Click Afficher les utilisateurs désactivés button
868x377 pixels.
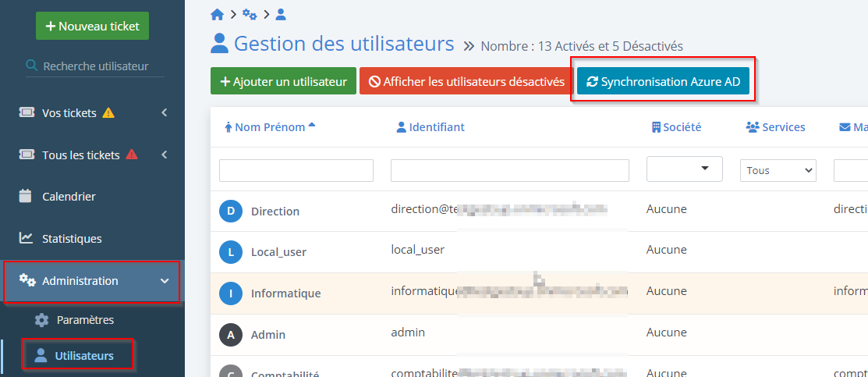466,81
